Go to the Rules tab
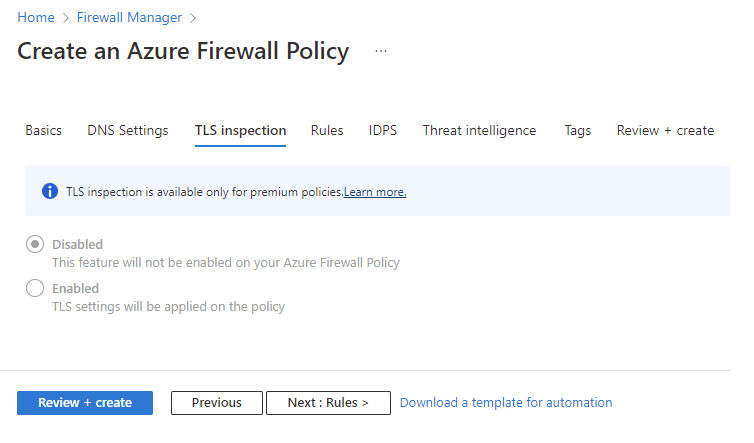The image size is (754, 443). pos(327,130)
